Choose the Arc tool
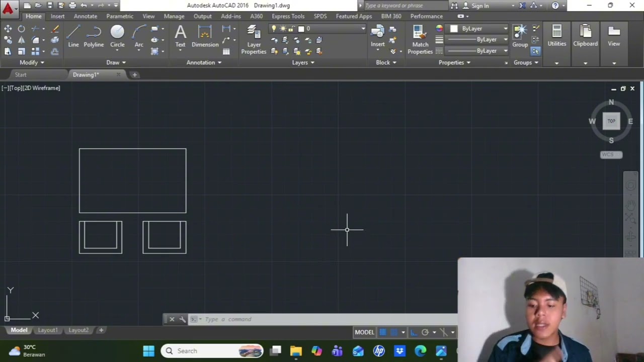The height and width of the screenshot is (362, 644). (139, 37)
